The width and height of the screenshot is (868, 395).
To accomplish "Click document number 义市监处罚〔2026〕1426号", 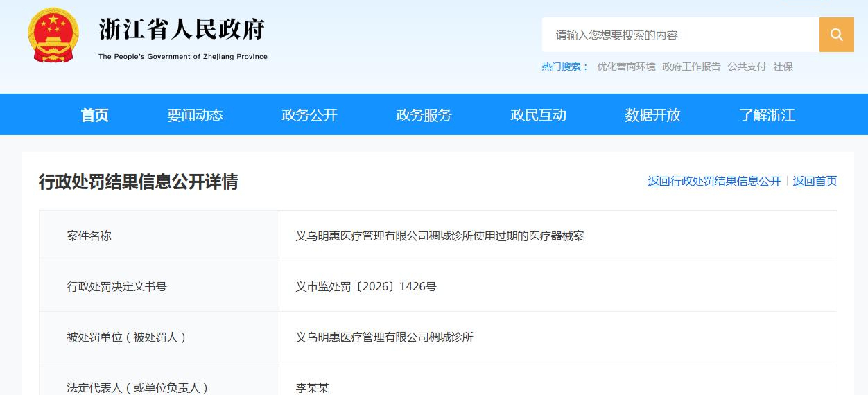I will tap(366, 287).
